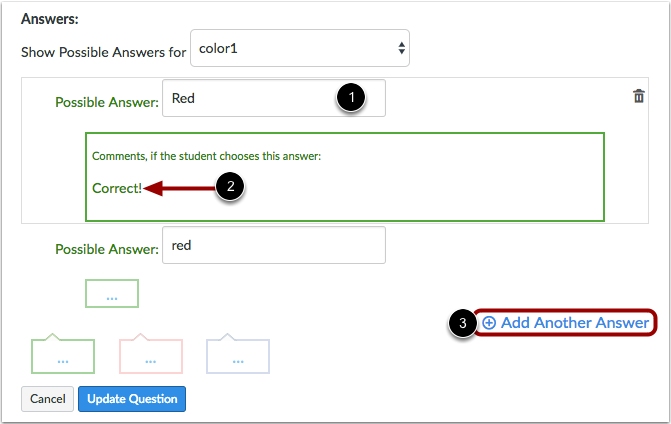Edit the Correct! comment text
The width and height of the screenshot is (671, 424).
[117, 188]
